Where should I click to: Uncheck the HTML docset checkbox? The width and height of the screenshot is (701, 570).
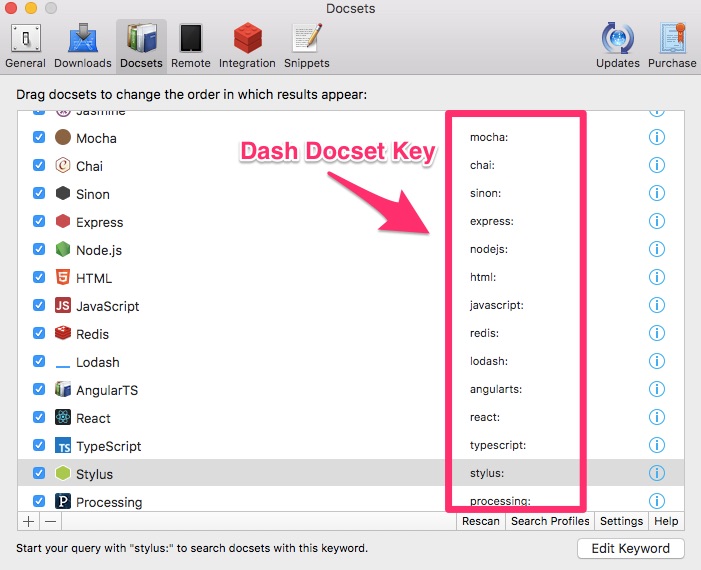[x=39, y=277]
